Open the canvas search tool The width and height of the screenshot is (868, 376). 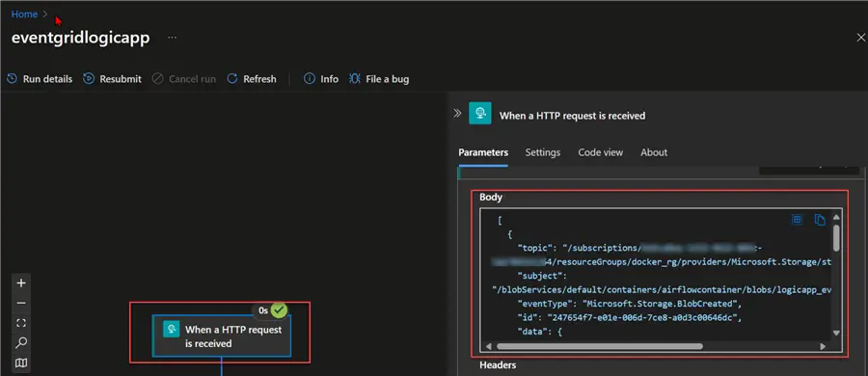tap(21, 343)
